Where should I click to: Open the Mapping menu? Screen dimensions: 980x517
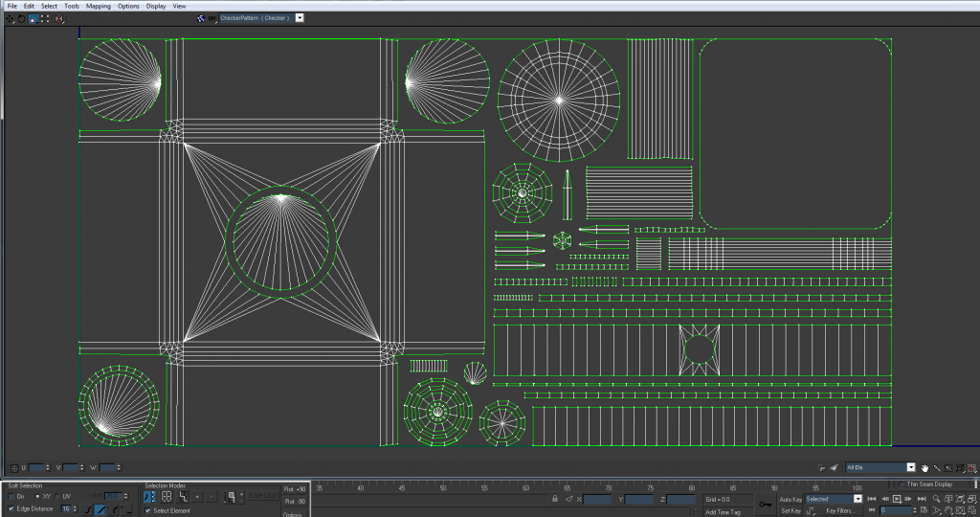pos(98,6)
